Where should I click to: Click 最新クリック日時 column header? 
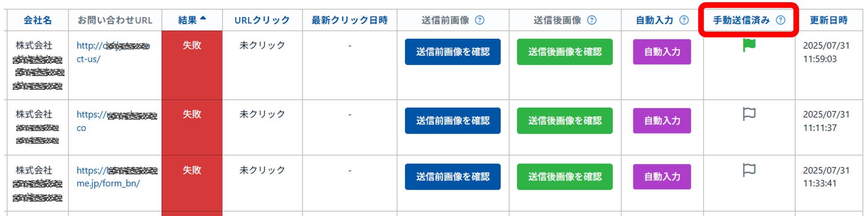(349, 20)
